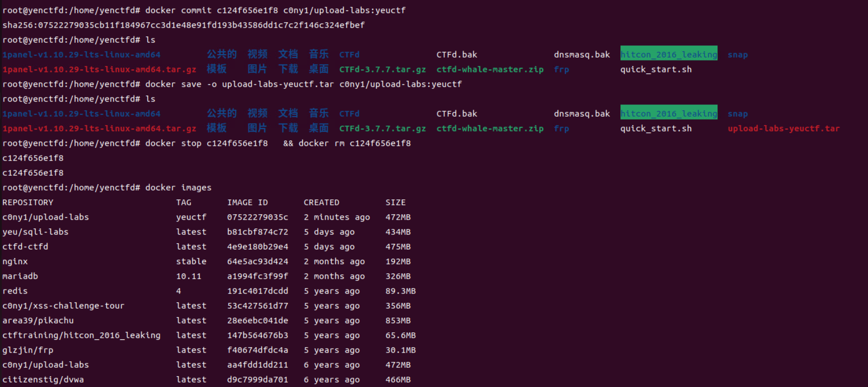Viewport: 868px width, 387px height.
Task: Click the area39/pikachu repository entry
Action: click(38, 321)
